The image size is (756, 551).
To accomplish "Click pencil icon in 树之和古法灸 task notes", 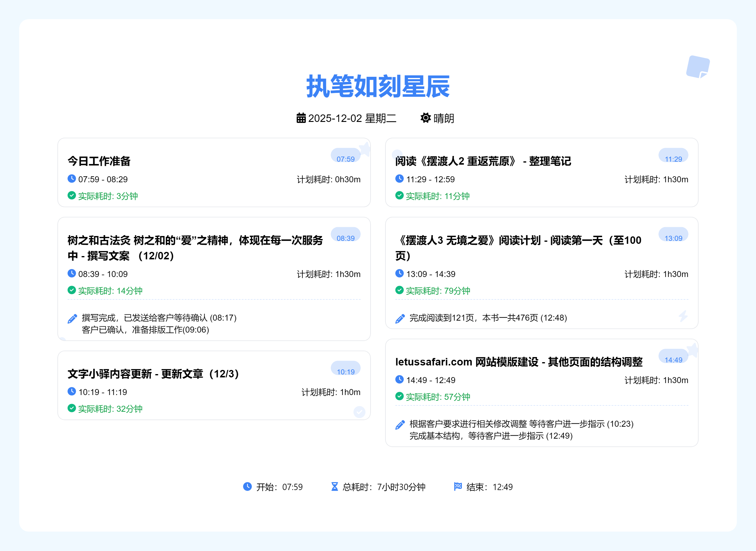I will tap(72, 319).
